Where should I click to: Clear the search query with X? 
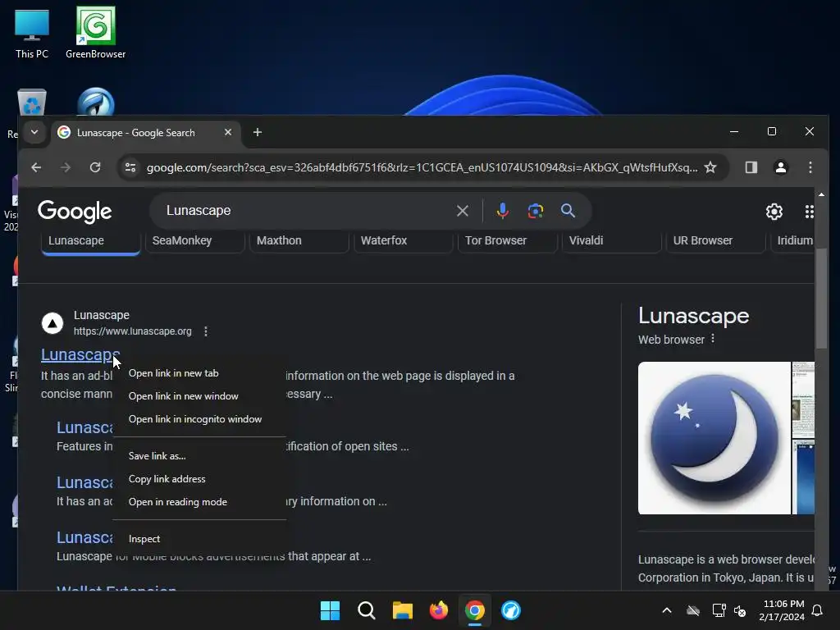(x=463, y=211)
